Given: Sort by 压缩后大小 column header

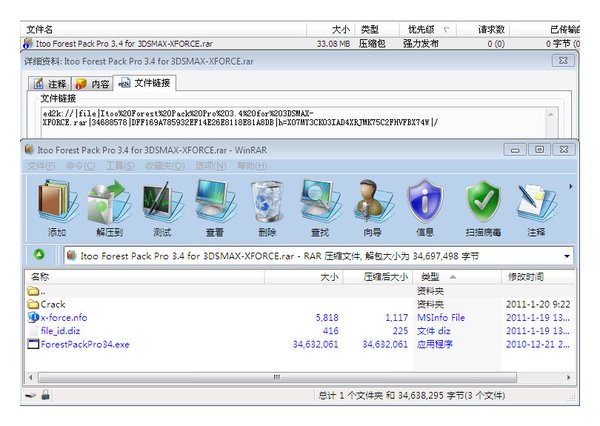Looking at the screenshot, I should click(378, 277).
